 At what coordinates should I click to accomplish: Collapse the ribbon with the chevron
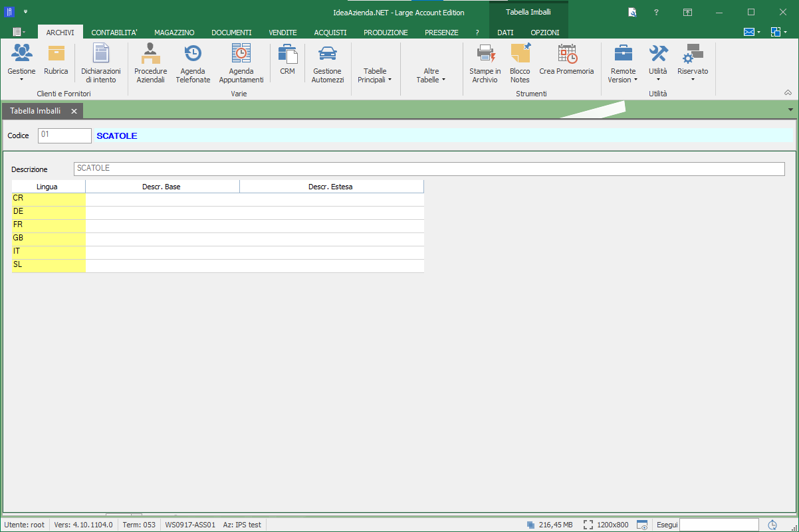coord(788,92)
